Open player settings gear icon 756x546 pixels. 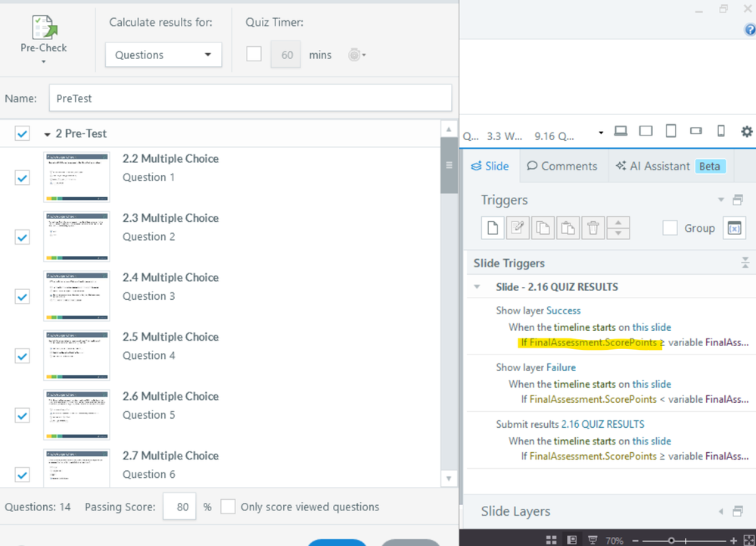pyautogui.click(x=746, y=131)
